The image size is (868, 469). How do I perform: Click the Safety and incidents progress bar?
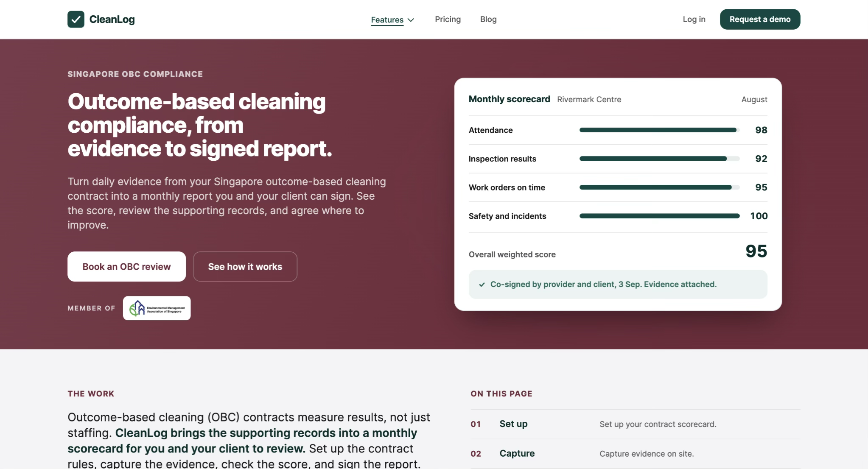659,216
